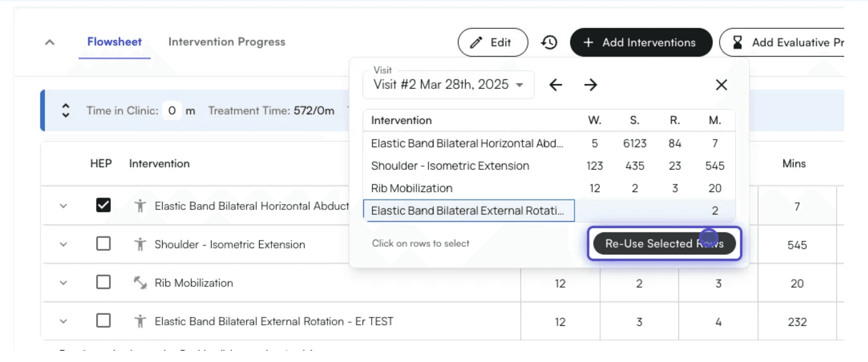This screenshot has height=362, width=868.
Task: Expand the Rib Mobilization row chevron
Action: [x=63, y=283]
